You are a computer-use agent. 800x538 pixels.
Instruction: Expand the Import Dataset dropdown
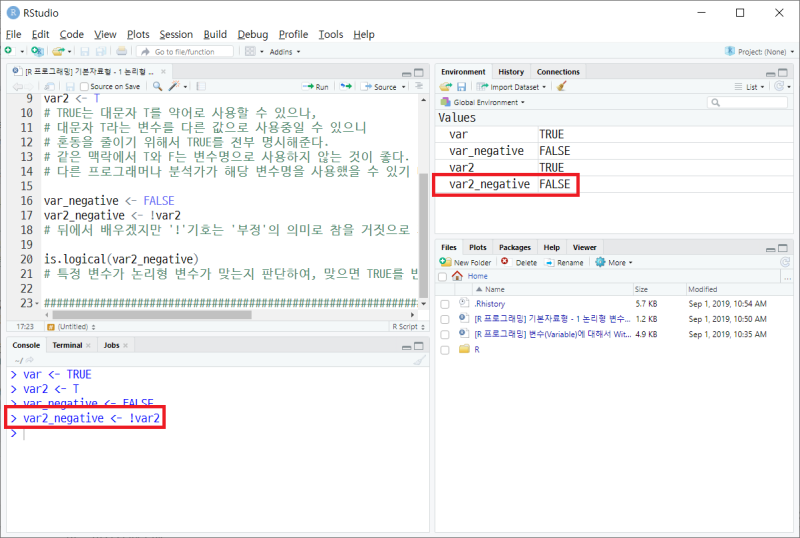point(511,87)
